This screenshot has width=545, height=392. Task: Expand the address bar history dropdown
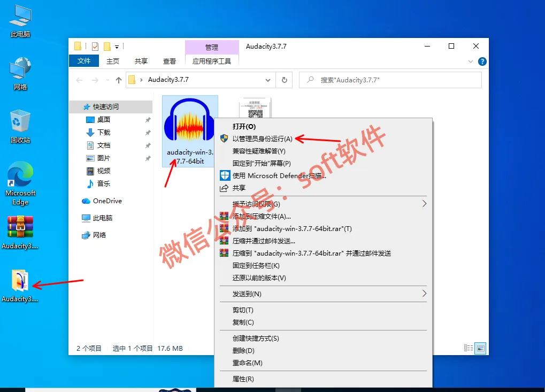pyautogui.click(x=268, y=80)
